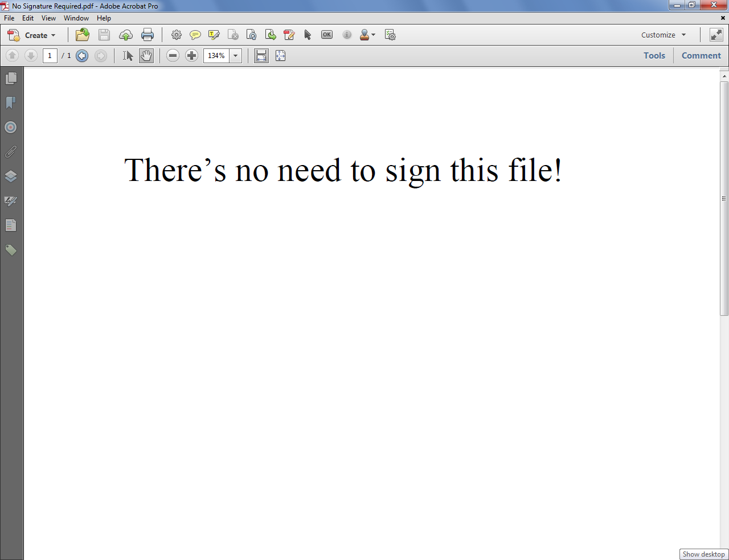The image size is (729, 560).
Task: Open the Signatures panel
Action: tap(10, 201)
